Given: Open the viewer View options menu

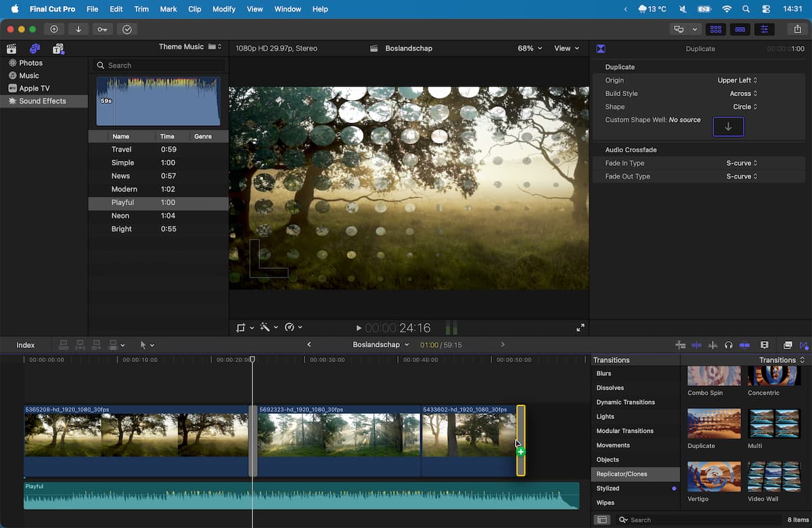Looking at the screenshot, I should pyautogui.click(x=567, y=48).
